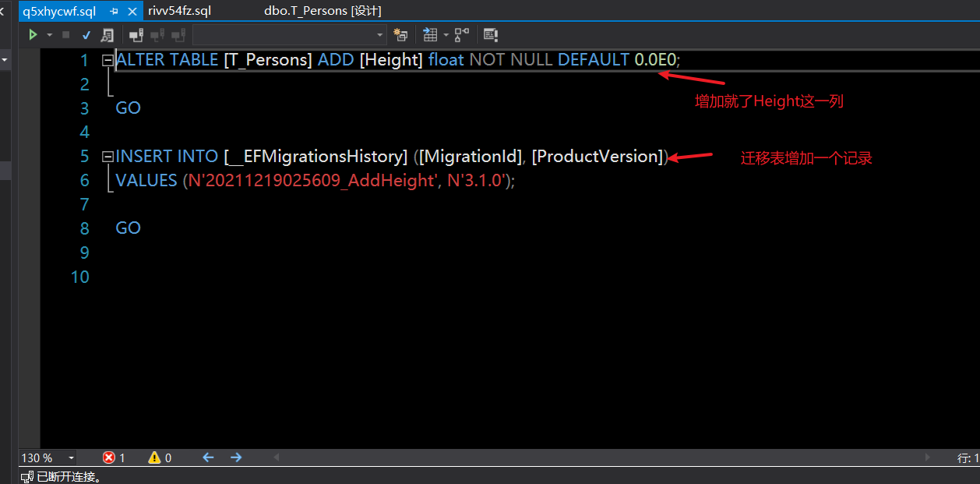
Task: Click 'VALUES' keyword on line 6
Action: [x=146, y=181]
